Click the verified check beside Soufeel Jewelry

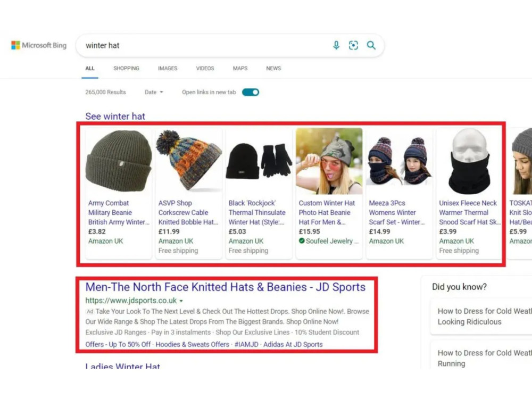pos(302,241)
